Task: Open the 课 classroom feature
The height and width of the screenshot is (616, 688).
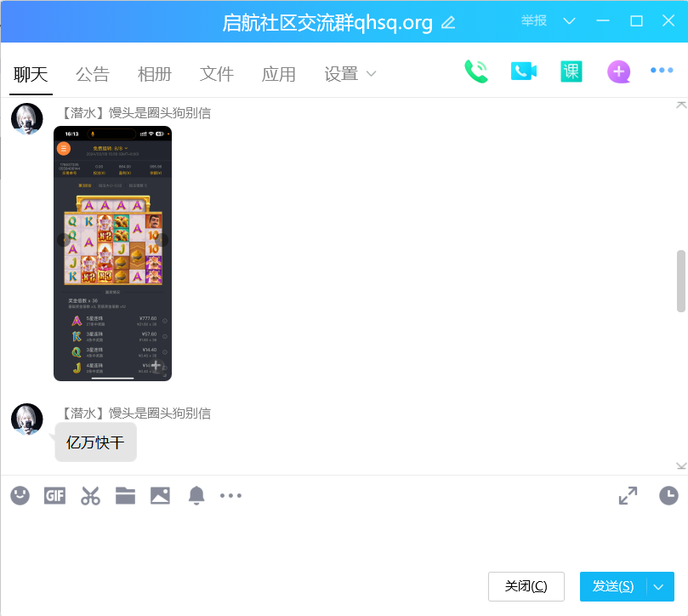Action: point(571,71)
